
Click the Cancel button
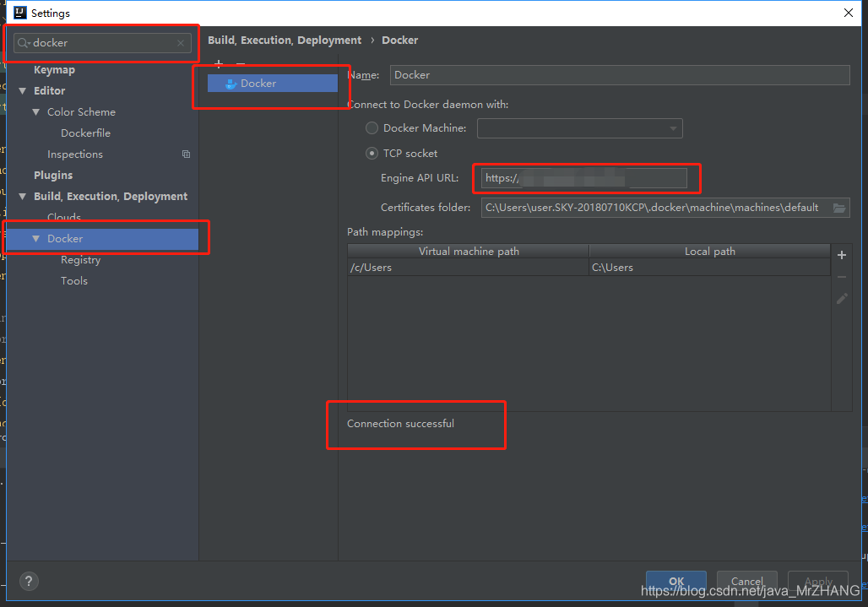pos(746,581)
